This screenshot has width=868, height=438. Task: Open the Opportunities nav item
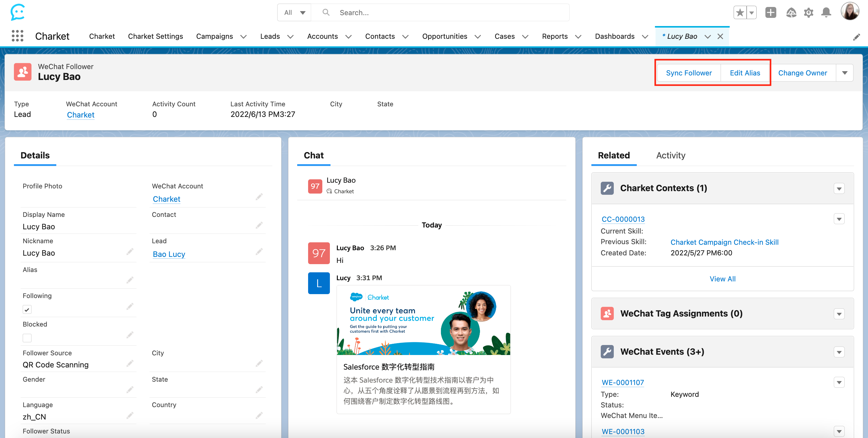pos(445,36)
